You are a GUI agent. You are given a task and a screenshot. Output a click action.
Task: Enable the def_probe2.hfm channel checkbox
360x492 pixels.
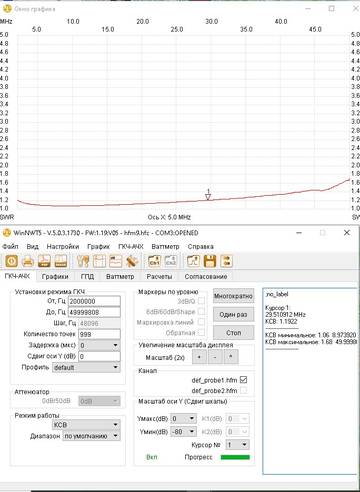pyautogui.click(x=244, y=390)
